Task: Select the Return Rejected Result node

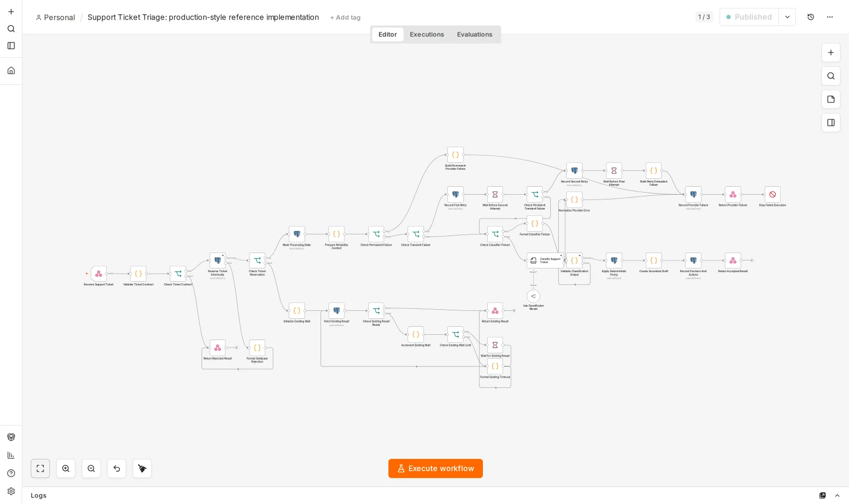Action: [x=218, y=347]
